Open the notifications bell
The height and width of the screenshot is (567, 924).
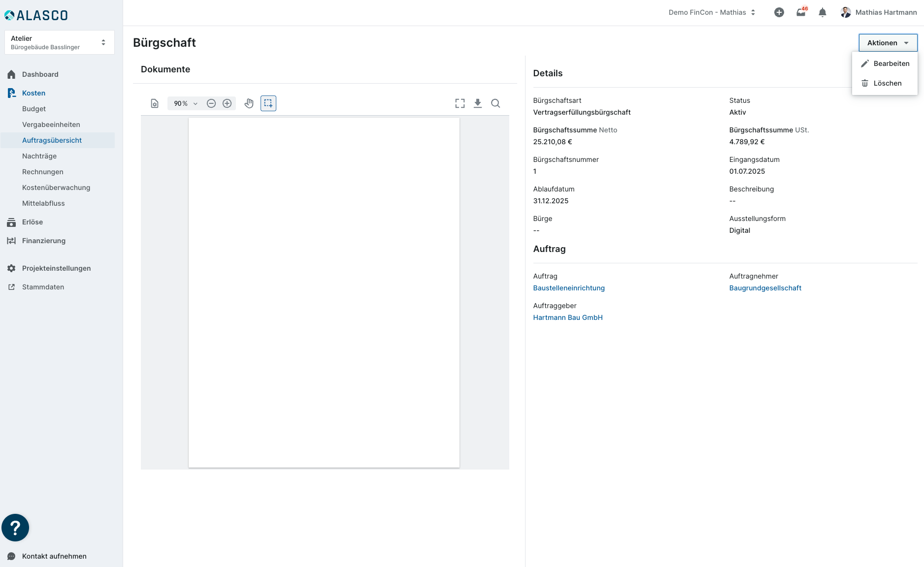coord(823,13)
